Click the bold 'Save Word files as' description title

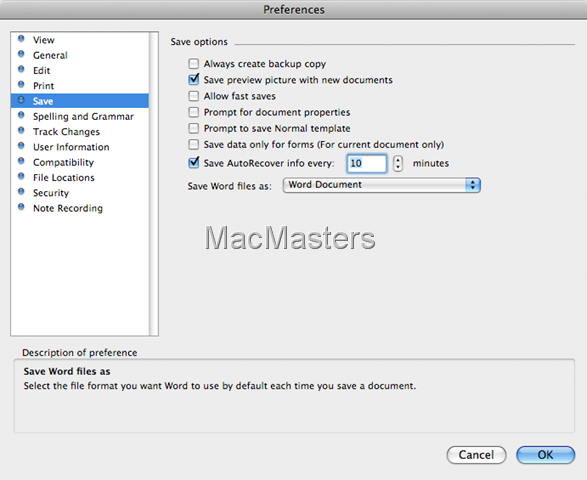tap(67, 371)
